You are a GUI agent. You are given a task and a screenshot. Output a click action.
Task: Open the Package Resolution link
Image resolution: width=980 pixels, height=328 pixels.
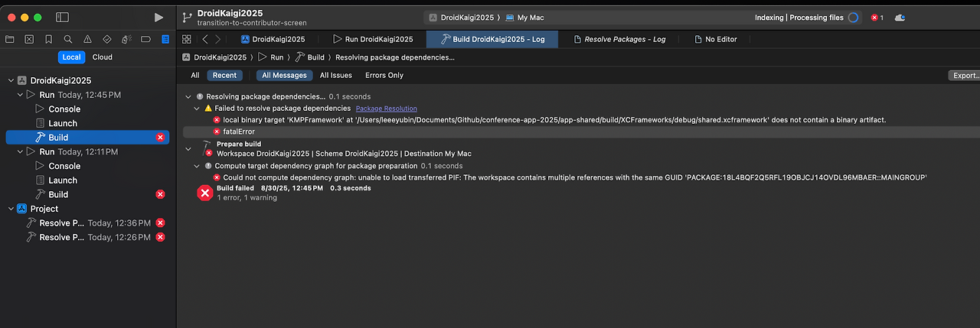point(386,109)
